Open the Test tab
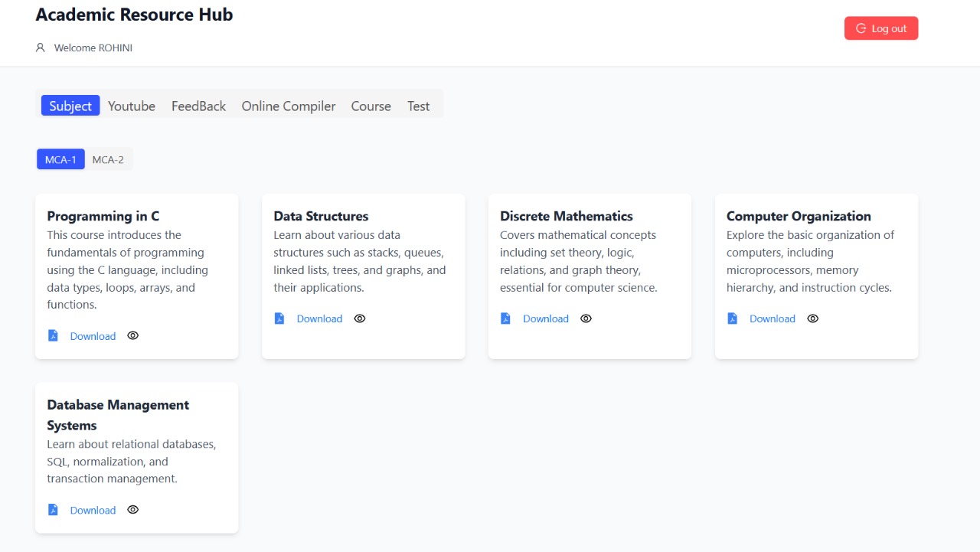Viewport: 980px width, 552px height. click(418, 106)
